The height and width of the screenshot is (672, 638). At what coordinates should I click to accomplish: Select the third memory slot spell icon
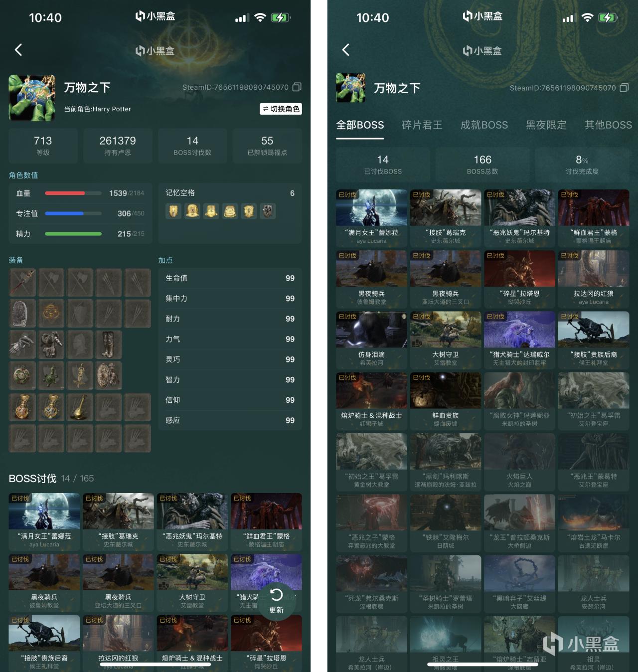tap(211, 211)
